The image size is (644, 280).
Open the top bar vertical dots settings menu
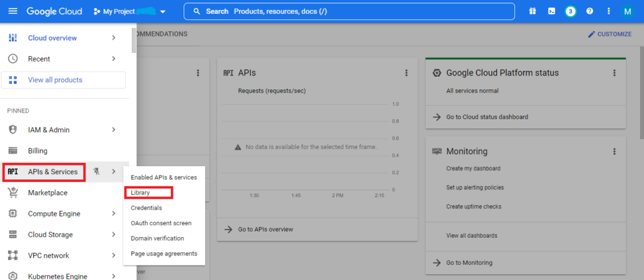(609, 11)
